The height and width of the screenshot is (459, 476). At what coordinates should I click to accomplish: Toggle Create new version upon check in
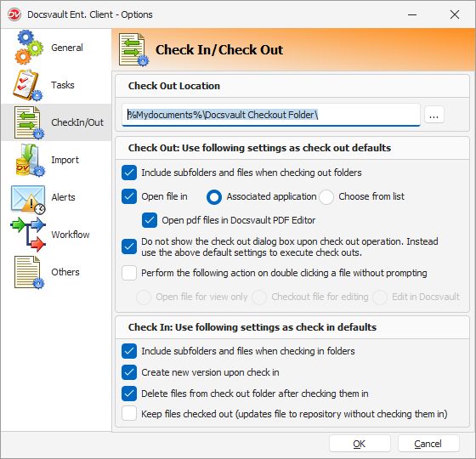pos(129,372)
